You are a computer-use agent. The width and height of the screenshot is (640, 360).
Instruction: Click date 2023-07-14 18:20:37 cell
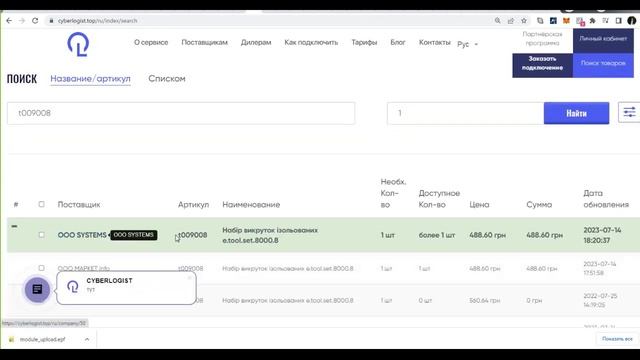click(602, 235)
